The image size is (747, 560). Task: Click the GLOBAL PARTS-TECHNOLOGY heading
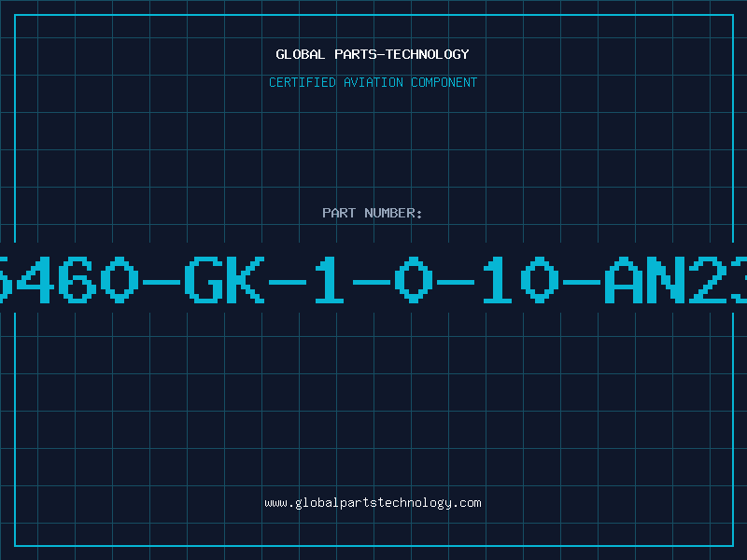click(x=373, y=54)
